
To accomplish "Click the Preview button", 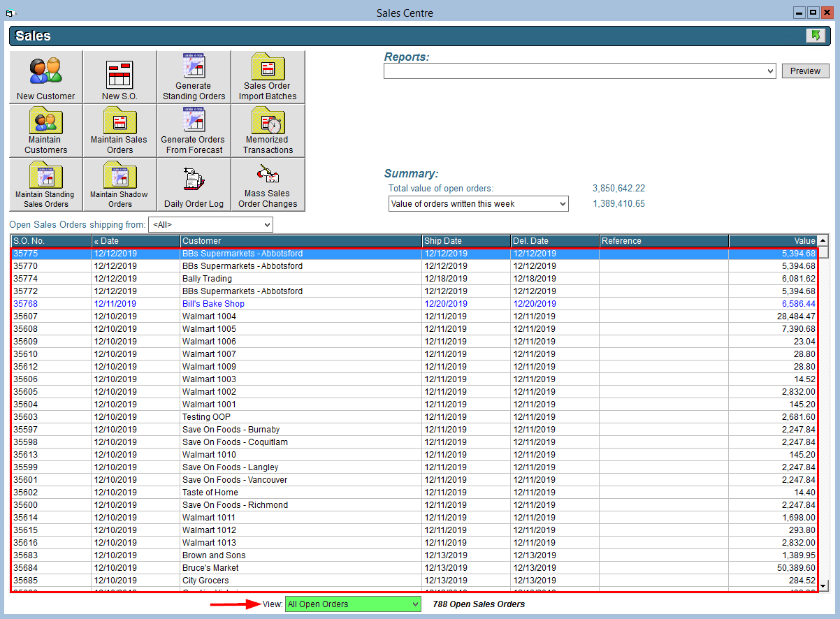I will [806, 71].
